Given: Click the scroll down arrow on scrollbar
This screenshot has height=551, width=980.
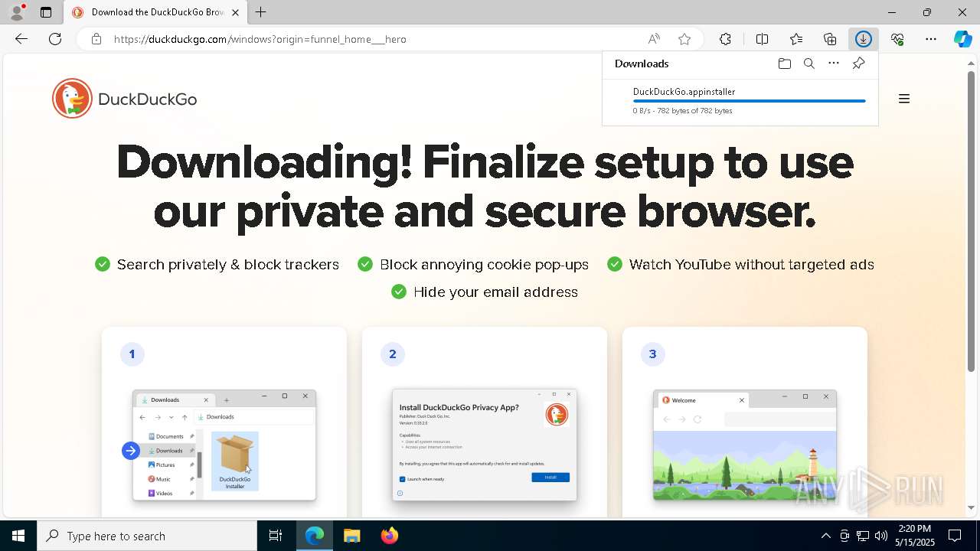Looking at the screenshot, I should point(972,507).
